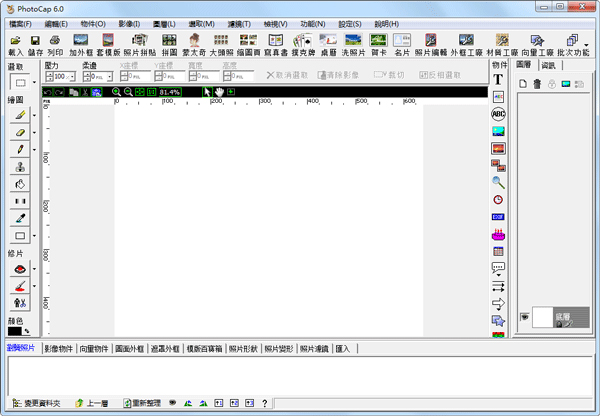This screenshot has width=600, height=416.
Task: Open the 大頭照 ID photo tool
Action: coord(221,45)
